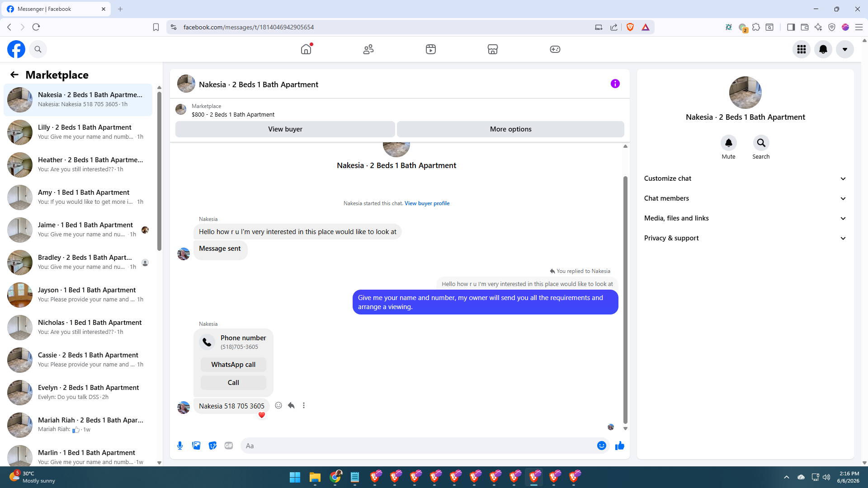Open Chrome from the taskbar
868x488 pixels.
click(335, 477)
